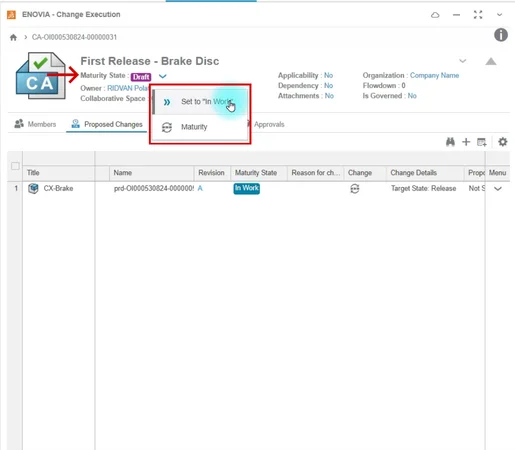
Task: Click the Change column header
Action: (360, 173)
